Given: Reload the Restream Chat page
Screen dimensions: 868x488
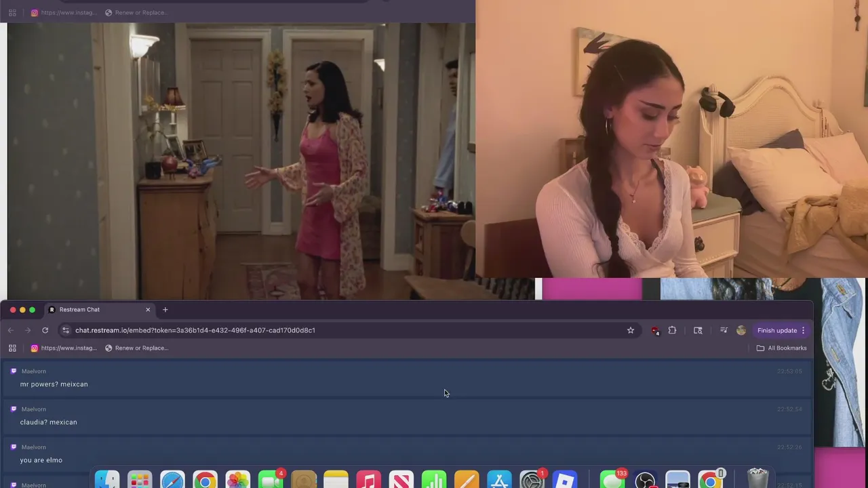Looking at the screenshot, I should click(x=45, y=330).
